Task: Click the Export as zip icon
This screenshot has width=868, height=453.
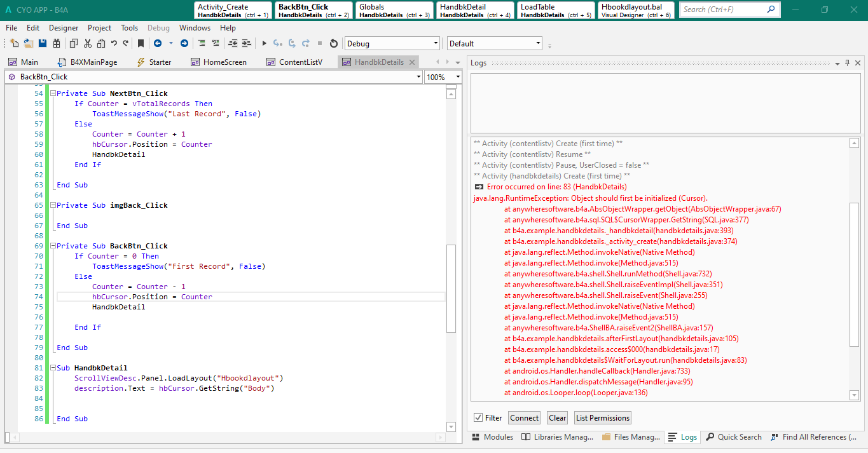Action: (x=57, y=43)
